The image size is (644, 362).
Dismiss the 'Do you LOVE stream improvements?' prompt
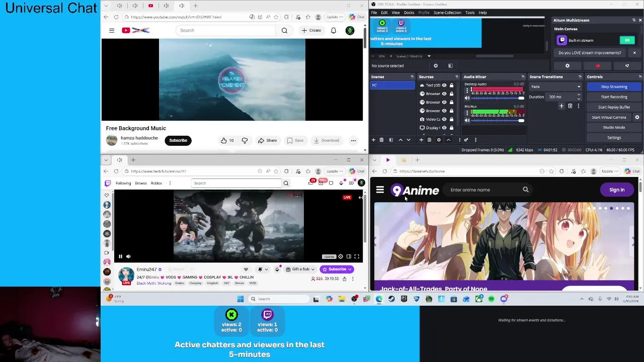click(634, 53)
